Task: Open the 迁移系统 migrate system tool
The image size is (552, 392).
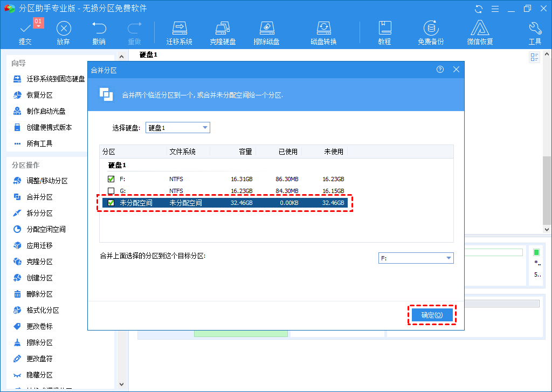Action: tap(179, 33)
